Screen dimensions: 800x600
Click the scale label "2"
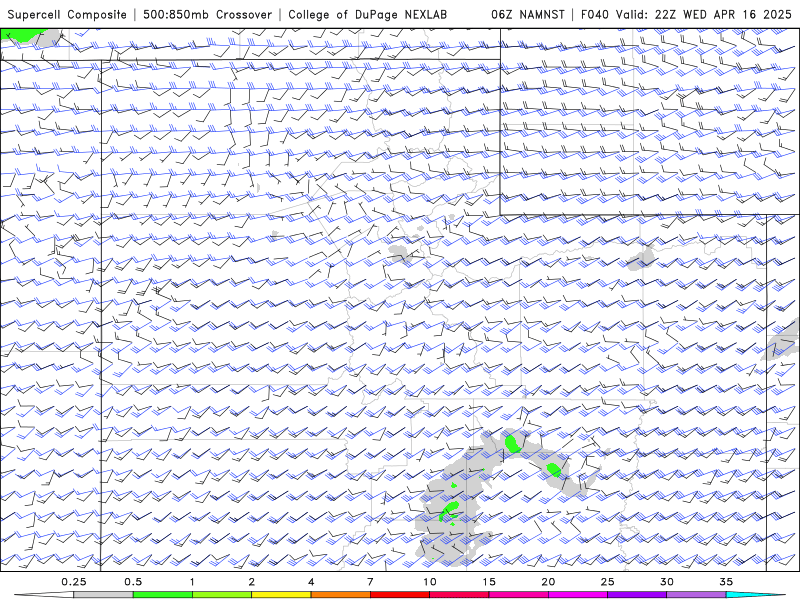[x=252, y=582]
